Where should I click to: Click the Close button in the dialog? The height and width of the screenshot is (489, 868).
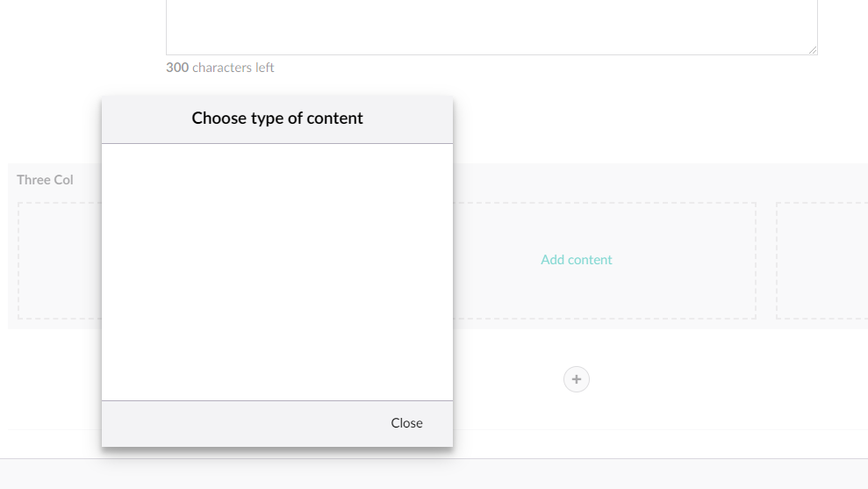(x=406, y=423)
